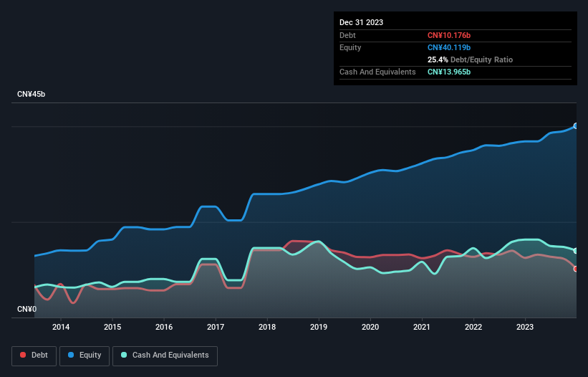This screenshot has width=588, height=377.
Task: Click the CN¥10.176b debt value
Action: tap(449, 35)
